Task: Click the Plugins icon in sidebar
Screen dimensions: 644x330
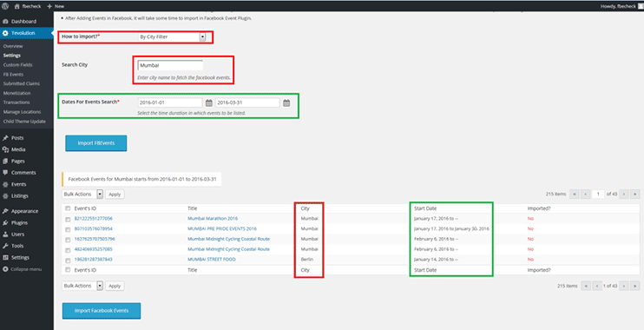Action: (5, 222)
